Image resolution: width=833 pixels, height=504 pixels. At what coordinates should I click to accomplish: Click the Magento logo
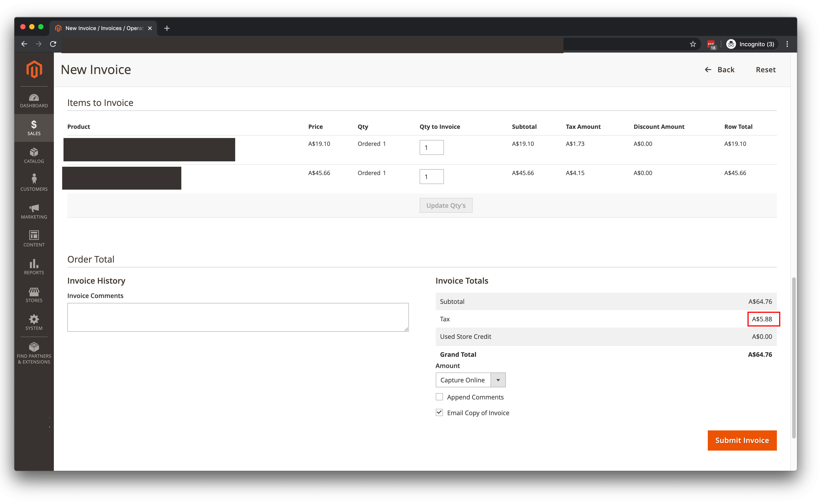(34, 69)
